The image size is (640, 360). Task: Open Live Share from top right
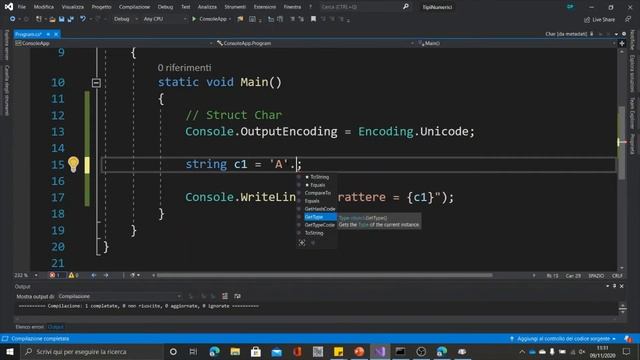click(599, 19)
